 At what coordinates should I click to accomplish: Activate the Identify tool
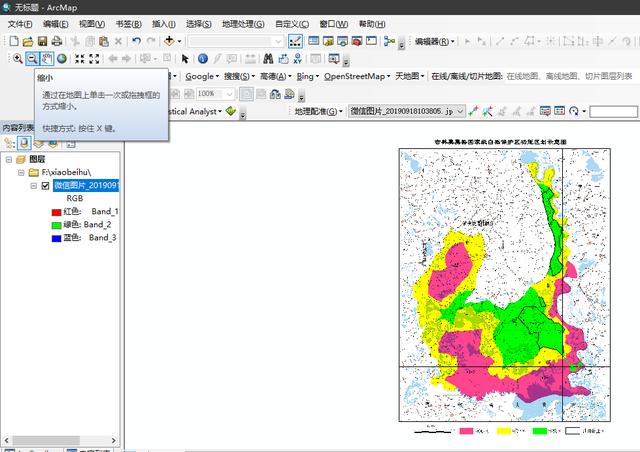coord(203,59)
